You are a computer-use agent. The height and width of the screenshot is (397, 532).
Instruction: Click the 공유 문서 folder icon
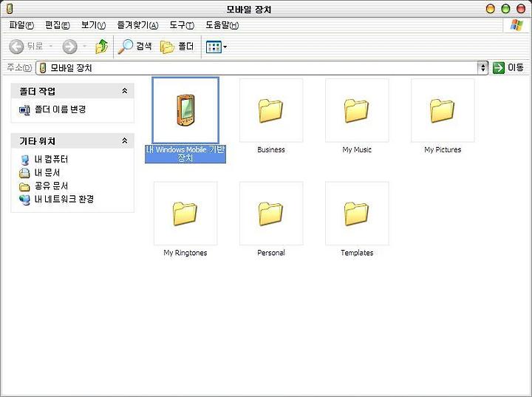tap(24, 186)
